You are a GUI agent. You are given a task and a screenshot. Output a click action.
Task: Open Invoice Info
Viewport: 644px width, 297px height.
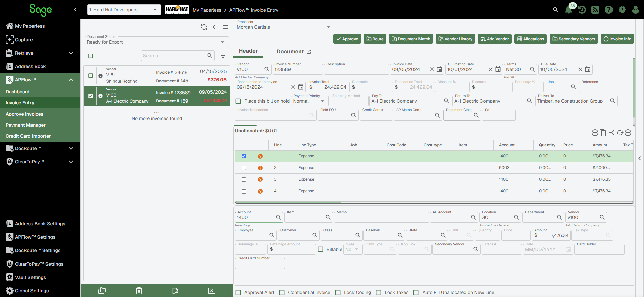click(x=617, y=39)
